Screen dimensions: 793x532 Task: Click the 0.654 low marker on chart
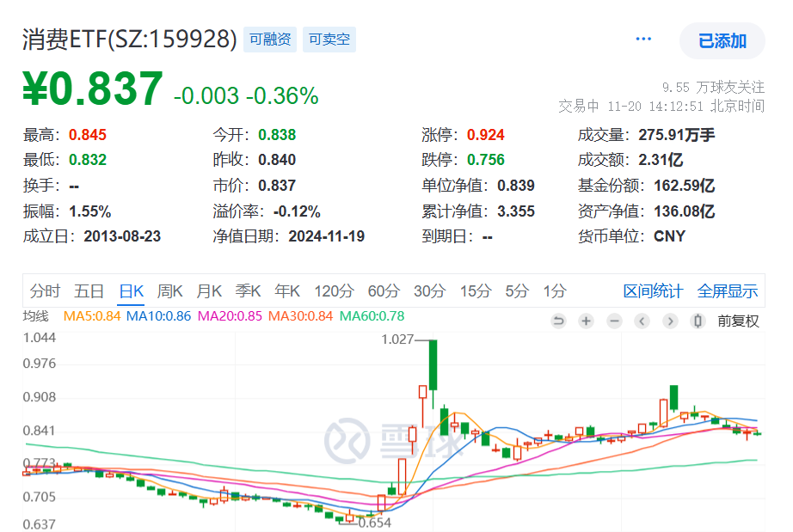(375, 523)
